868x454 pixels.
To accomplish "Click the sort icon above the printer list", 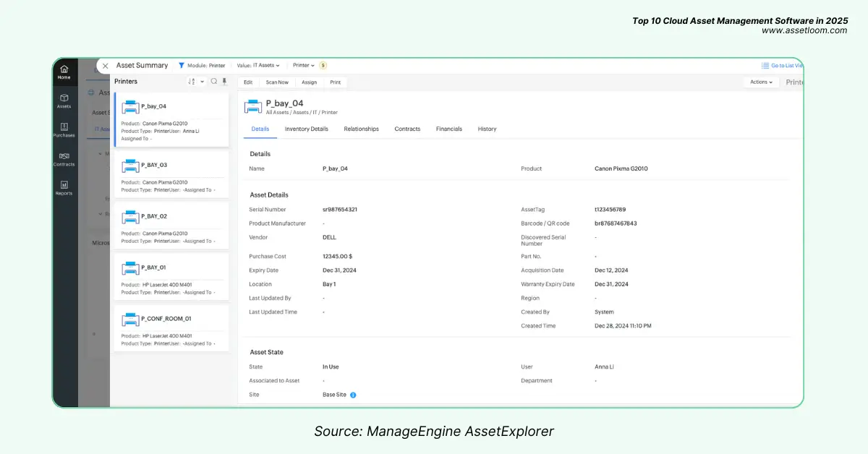I will click(190, 82).
